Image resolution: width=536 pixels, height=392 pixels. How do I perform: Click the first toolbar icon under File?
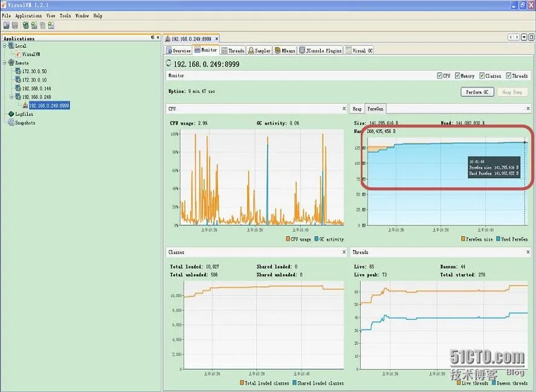[x=6, y=25]
